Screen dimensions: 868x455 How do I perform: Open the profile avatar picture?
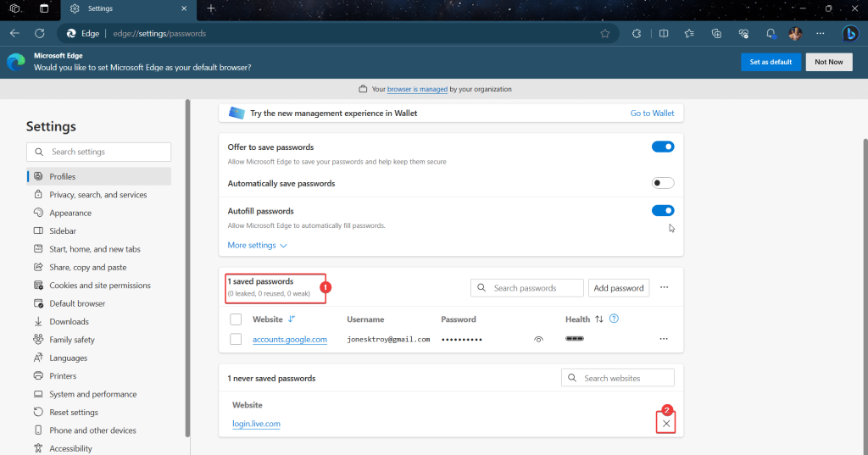pos(795,34)
